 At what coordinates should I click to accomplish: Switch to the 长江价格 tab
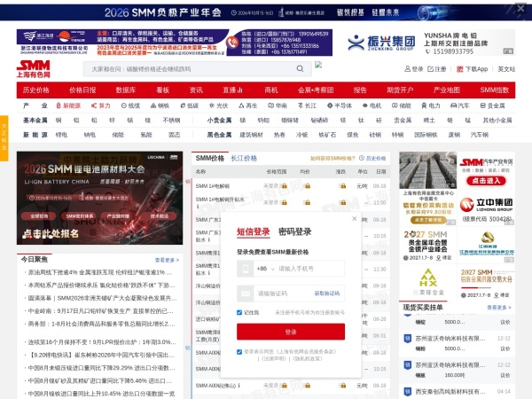[x=244, y=158]
